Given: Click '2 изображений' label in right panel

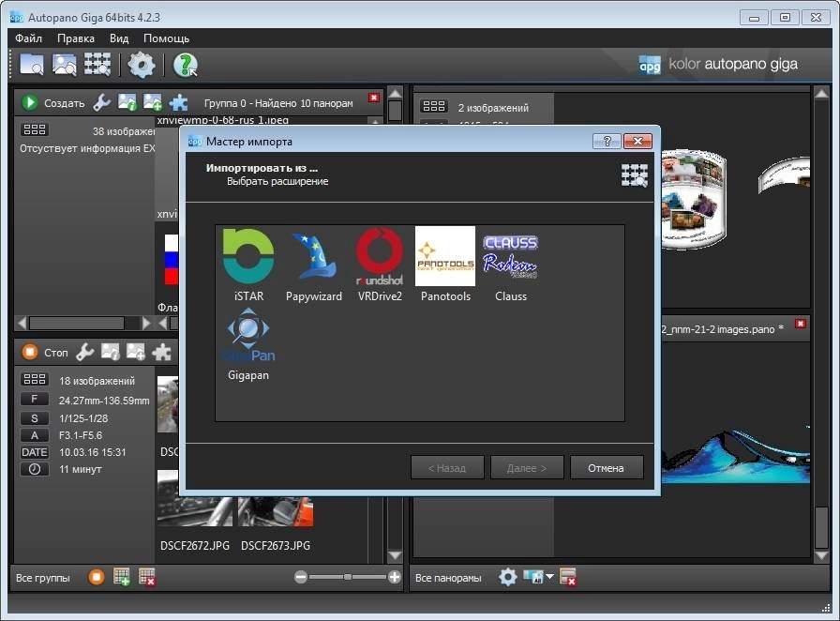Looking at the screenshot, I should tap(493, 108).
